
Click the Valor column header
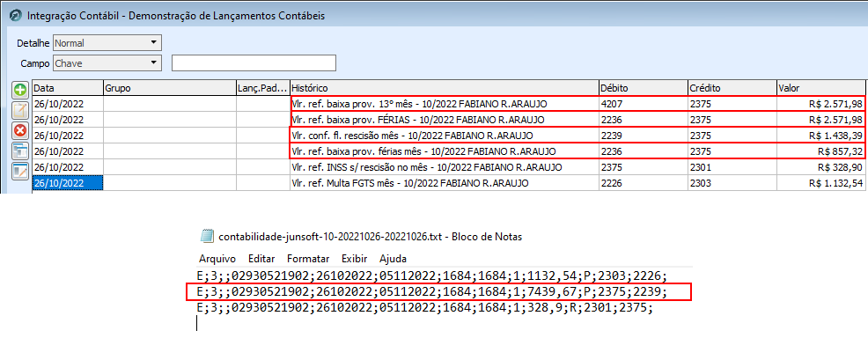(x=820, y=88)
